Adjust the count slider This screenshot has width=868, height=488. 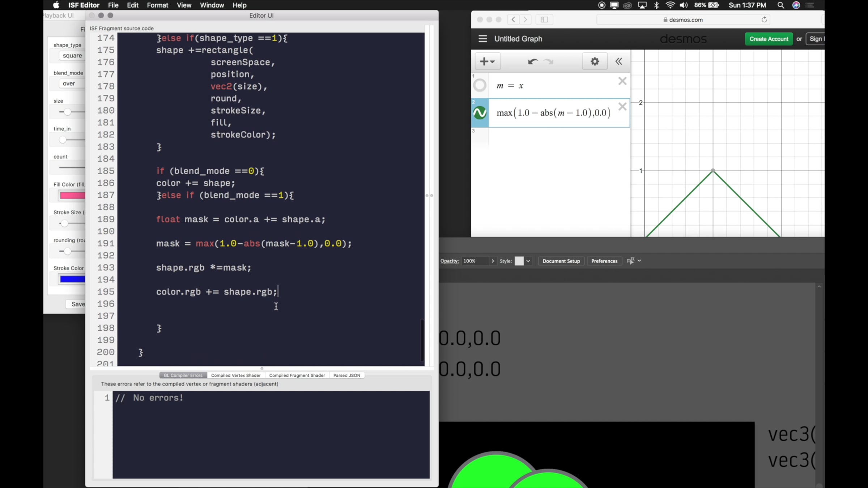72,167
